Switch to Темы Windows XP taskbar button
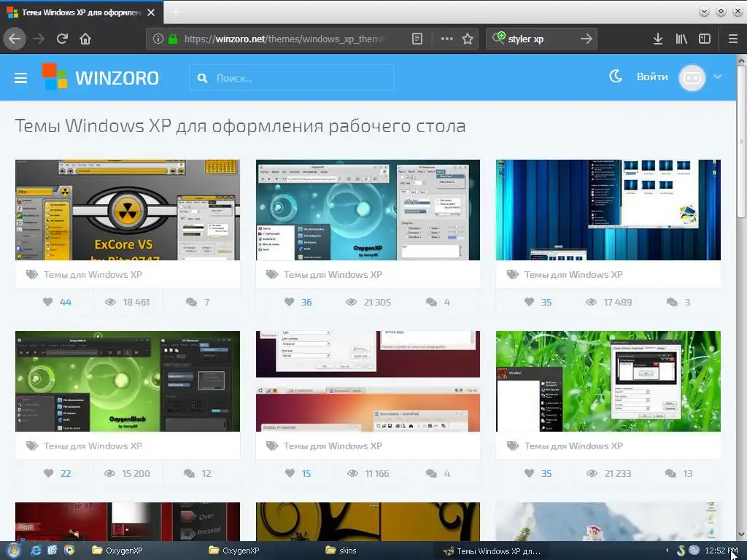Viewport: 747px width, 560px height. [492, 551]
